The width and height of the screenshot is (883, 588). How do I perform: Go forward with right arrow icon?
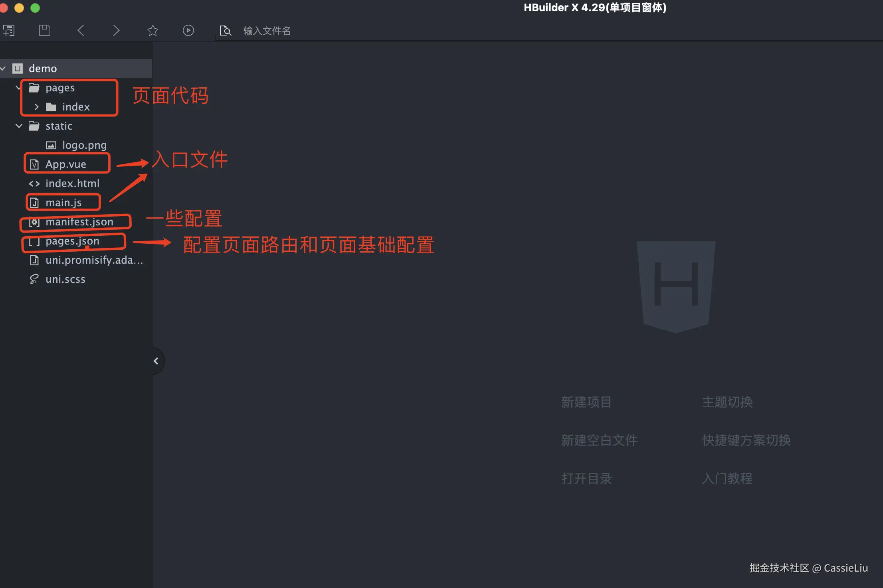pos(116,30)
